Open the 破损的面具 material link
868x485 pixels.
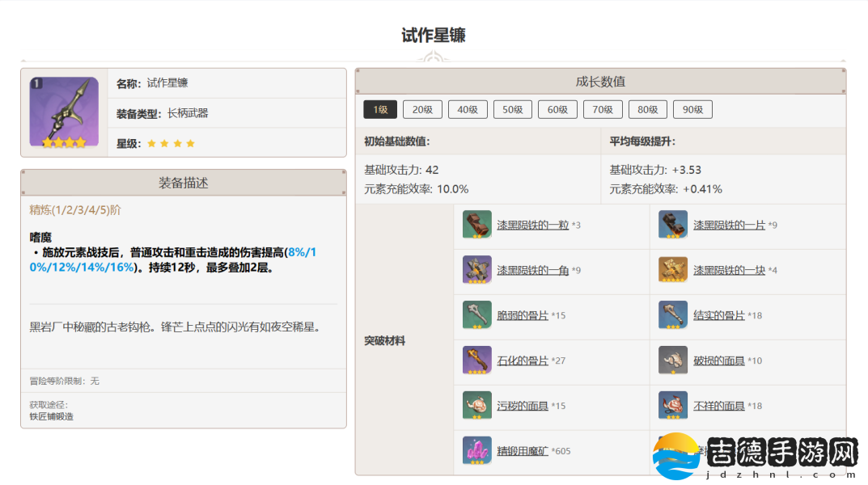718,361
